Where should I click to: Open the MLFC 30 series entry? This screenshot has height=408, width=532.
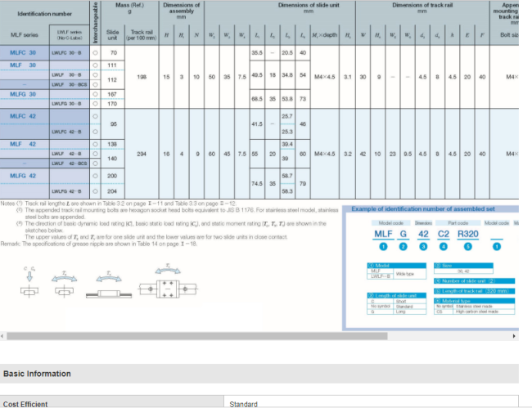(23, 52)
